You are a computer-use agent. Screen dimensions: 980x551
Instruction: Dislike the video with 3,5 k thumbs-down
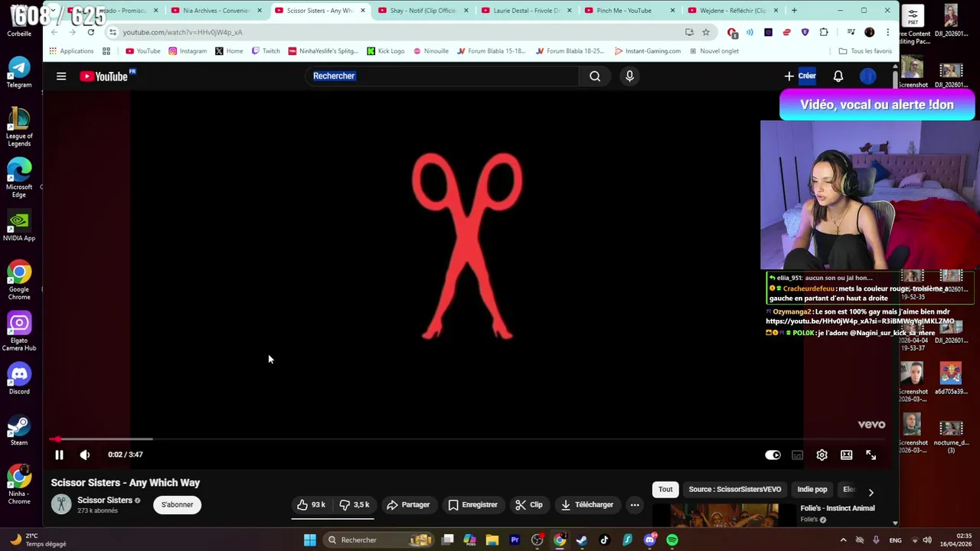[x=354, y=504]
